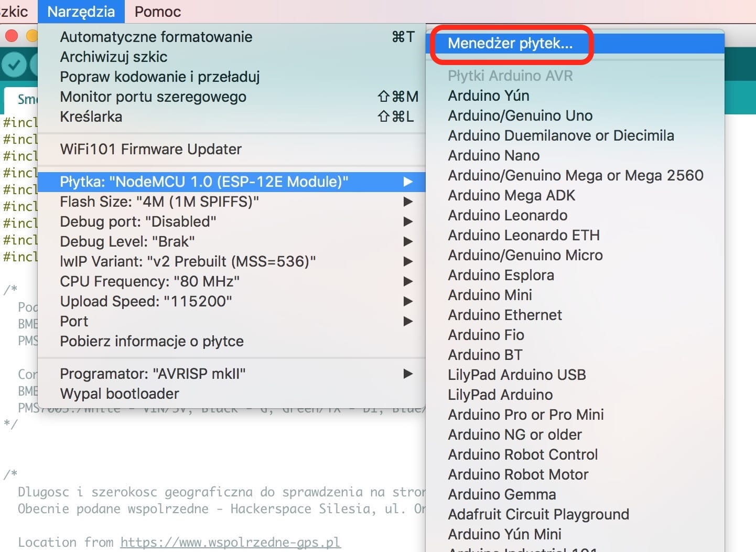Select Arduino BT

pyautogui.click(x=575, y=355)
